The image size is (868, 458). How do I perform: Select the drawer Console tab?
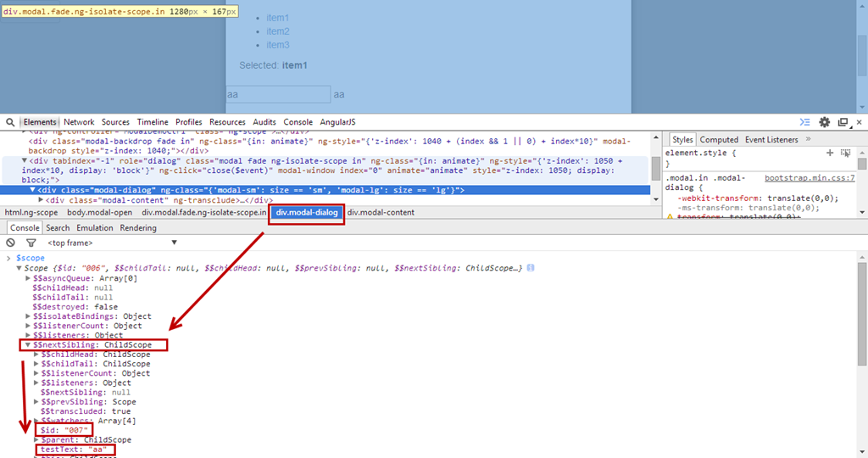25,227
